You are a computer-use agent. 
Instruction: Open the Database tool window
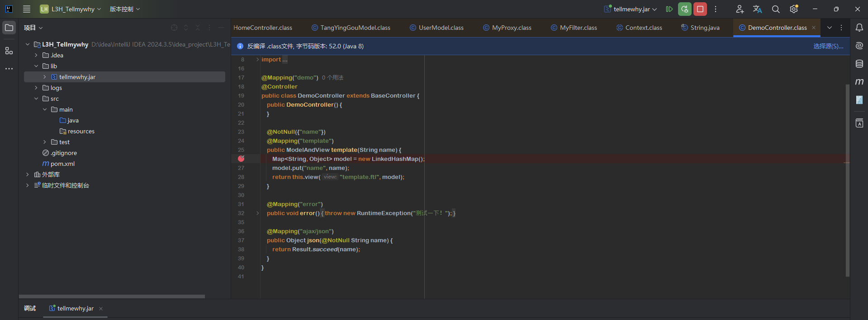pos(859,64)
